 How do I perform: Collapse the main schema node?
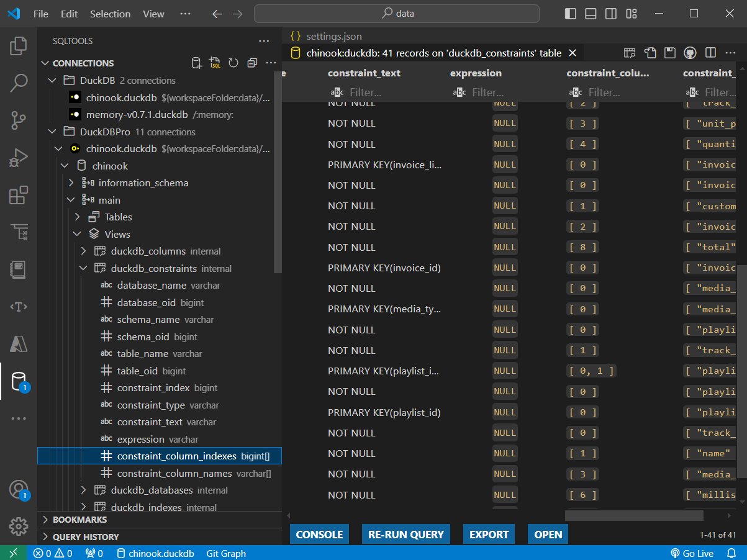(x=71, y=200)
